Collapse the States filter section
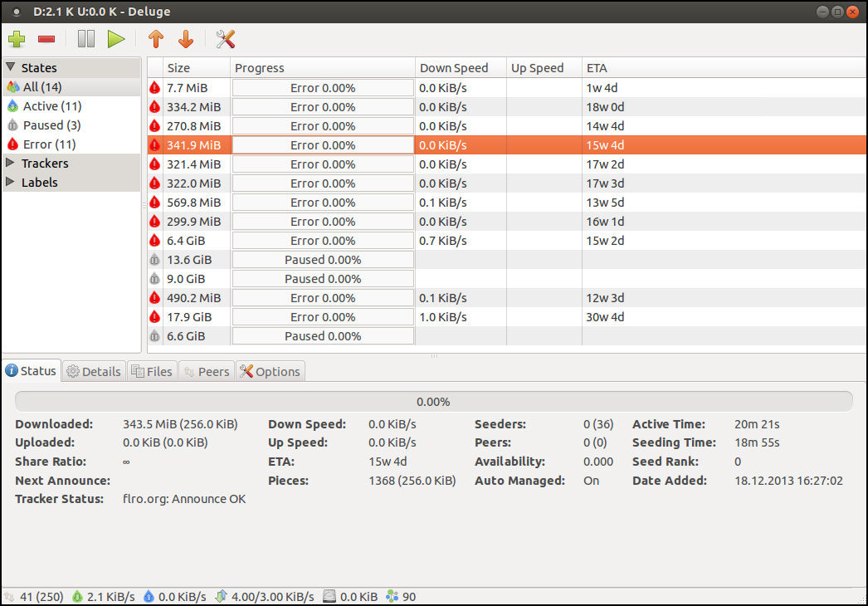This screenshot has width=868, height=606. pyautogui.click(x=11, y=68)
